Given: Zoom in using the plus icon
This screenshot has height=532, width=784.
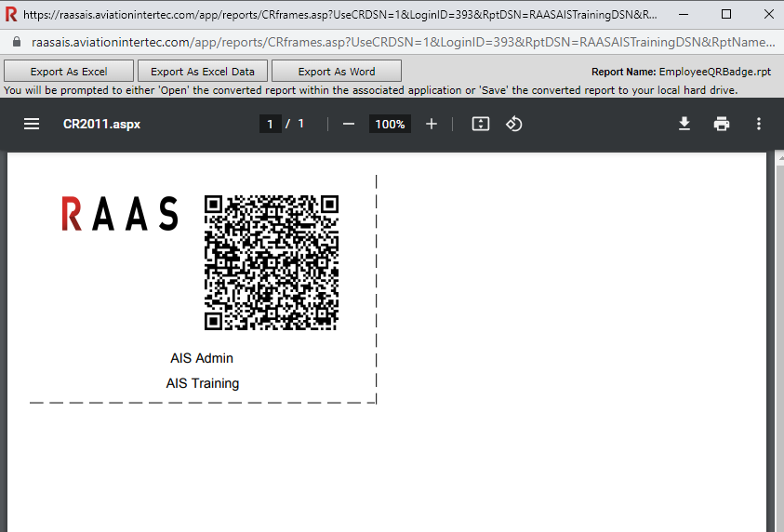Looking at the screenshot, I should point(432,125).
